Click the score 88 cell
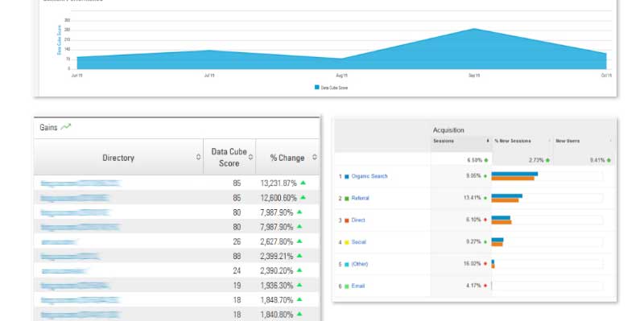This screenshot has width=644, height=321. click(x=237, y=256)
